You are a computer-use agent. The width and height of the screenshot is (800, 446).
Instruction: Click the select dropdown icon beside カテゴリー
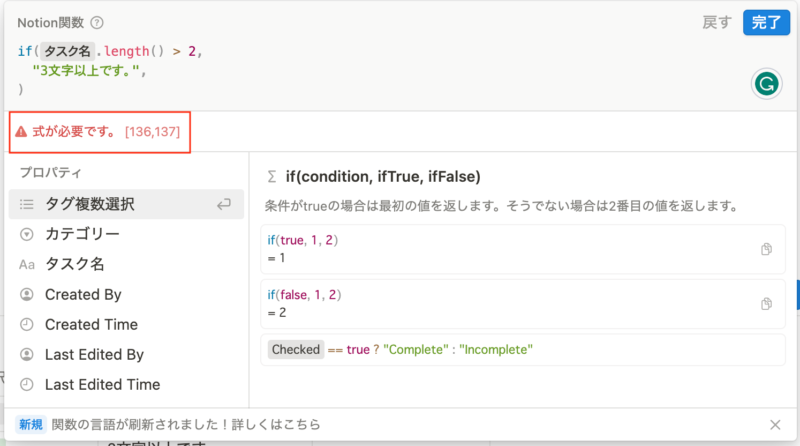pos(27,234)
